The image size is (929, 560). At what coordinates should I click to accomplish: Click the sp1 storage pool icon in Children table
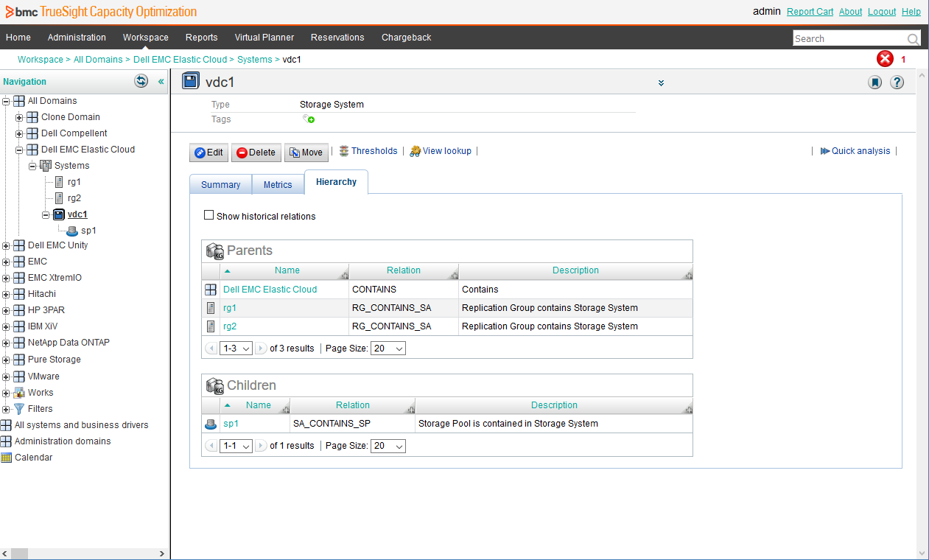(x=211, y=424)
